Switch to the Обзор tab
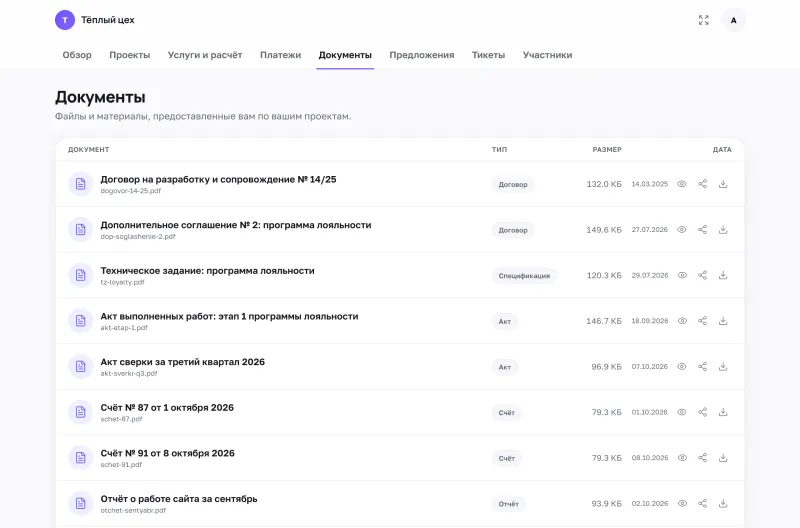Viewport: 800px width, 528px height. pyautogui.click(x=77, y=55)
